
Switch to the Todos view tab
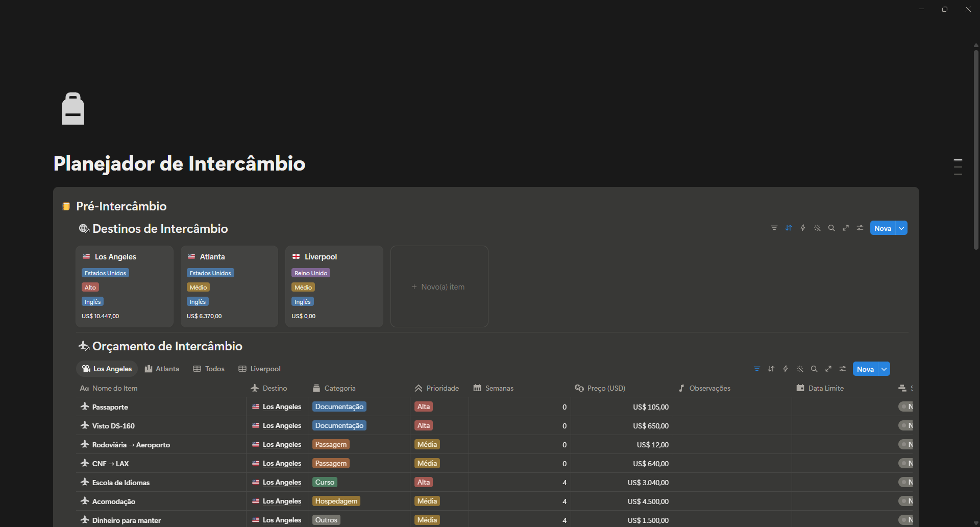209,369
